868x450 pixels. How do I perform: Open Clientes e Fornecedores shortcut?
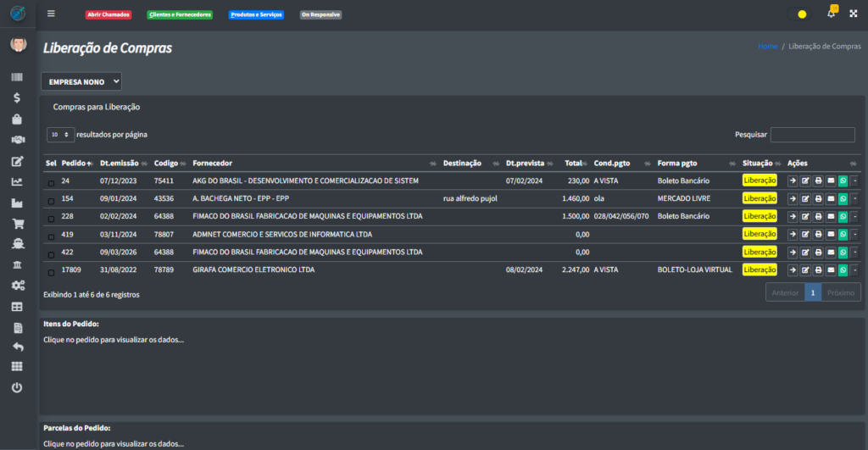click(x=180, y=14)
